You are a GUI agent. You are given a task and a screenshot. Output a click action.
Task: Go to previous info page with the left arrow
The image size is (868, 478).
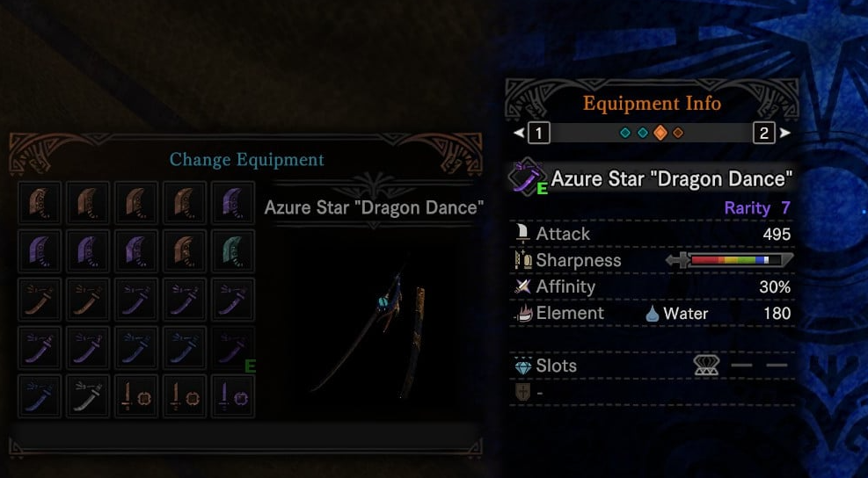(518, 134)
